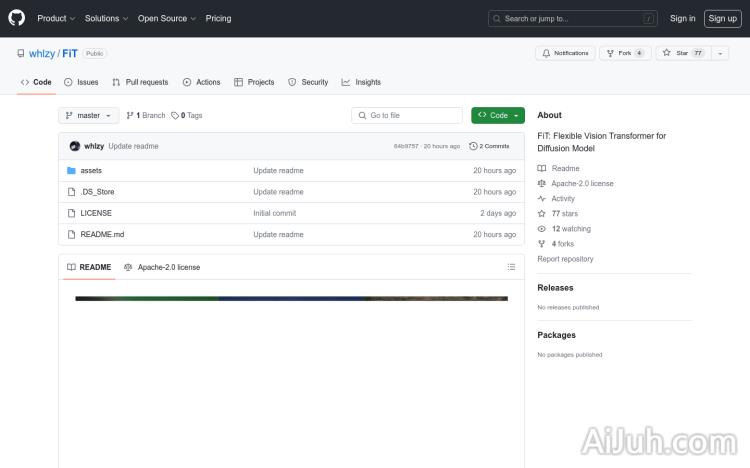Screen dimensions: 750x468
Task: Open the Pull requests tab
Action: pos(140,82)
